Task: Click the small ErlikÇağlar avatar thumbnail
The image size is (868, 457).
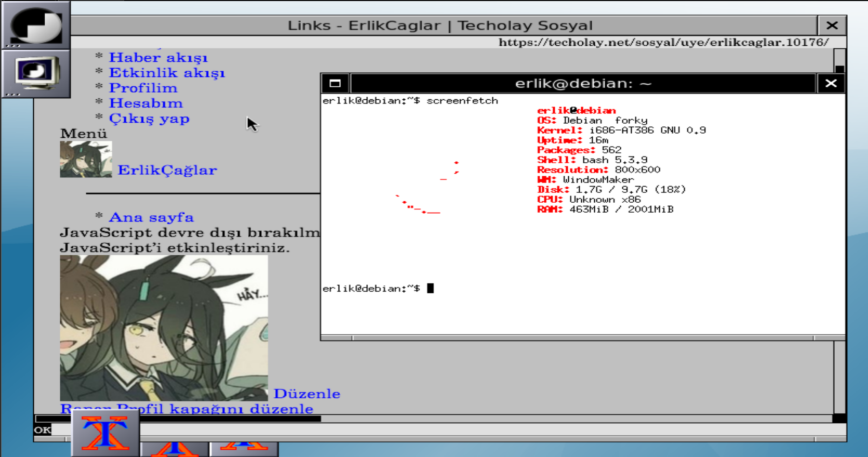Action: pyautogui.click(x=86, y=160)
